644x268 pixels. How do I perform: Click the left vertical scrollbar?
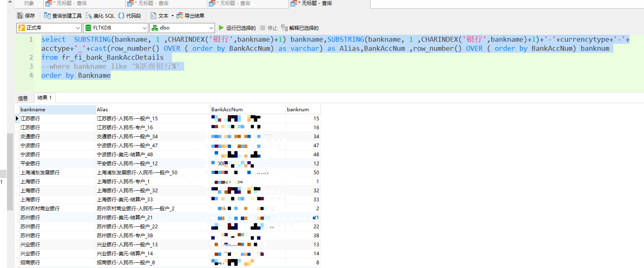(10, 172)
